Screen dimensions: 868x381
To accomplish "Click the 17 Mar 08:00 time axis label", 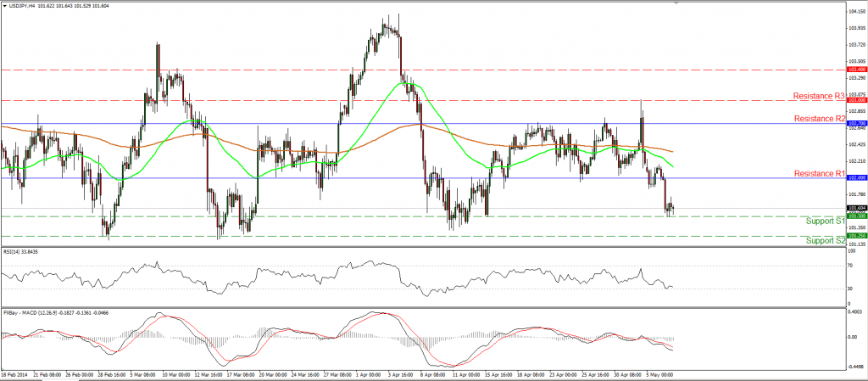I will [x=242, y=374].
